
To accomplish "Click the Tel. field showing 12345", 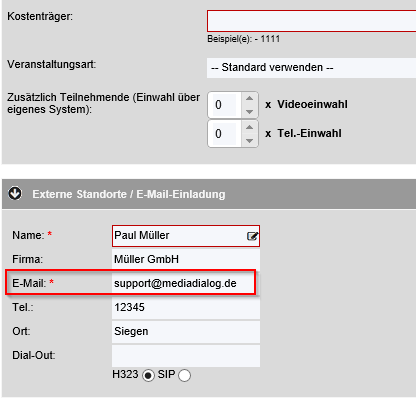I will (x=186, y=307).
